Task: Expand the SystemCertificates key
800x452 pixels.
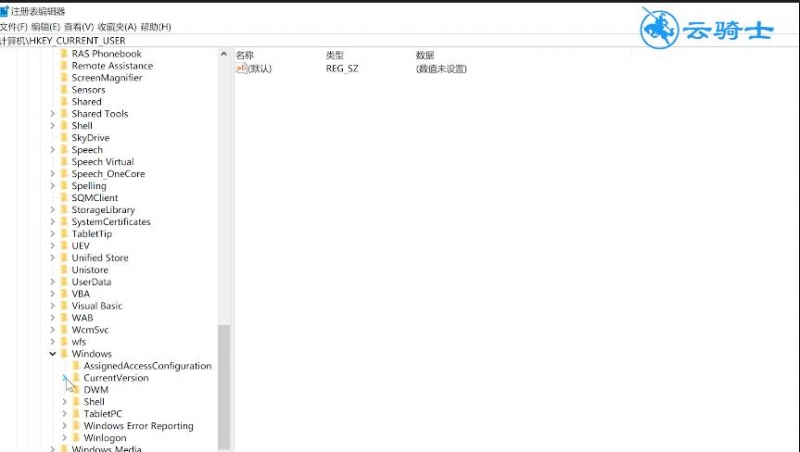Action: pyautogui.click(x=53, y=222)
